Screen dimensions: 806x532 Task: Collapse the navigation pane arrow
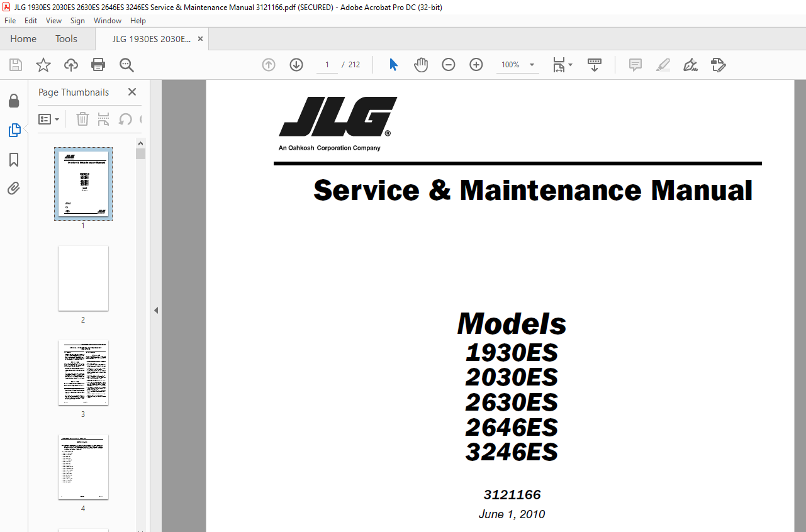coord(156,310)
